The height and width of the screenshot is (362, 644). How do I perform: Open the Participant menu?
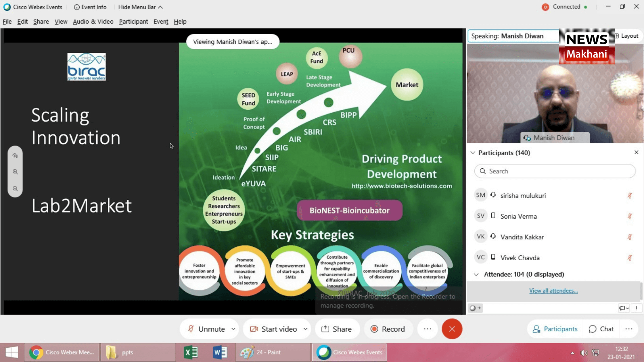(x=133, y=22)
